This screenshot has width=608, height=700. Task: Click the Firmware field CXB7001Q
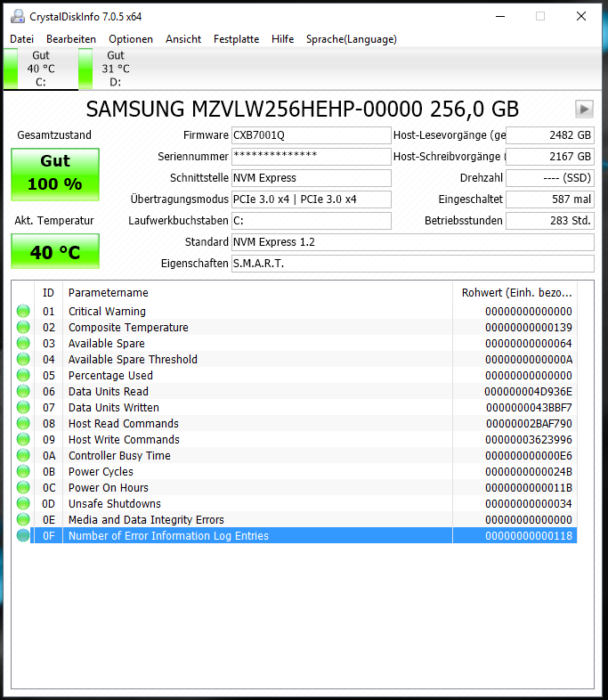(312, 135)
